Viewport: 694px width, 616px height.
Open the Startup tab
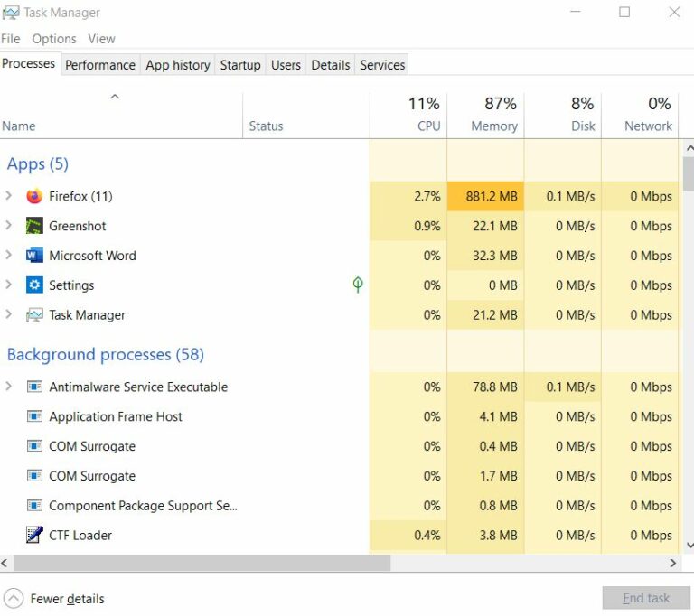coord(240,65)
